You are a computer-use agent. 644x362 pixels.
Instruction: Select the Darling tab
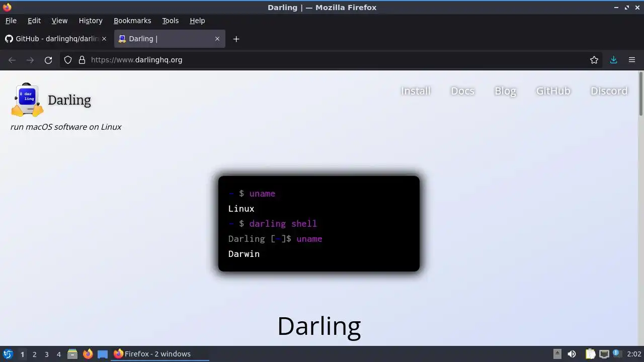coord(170,39)
